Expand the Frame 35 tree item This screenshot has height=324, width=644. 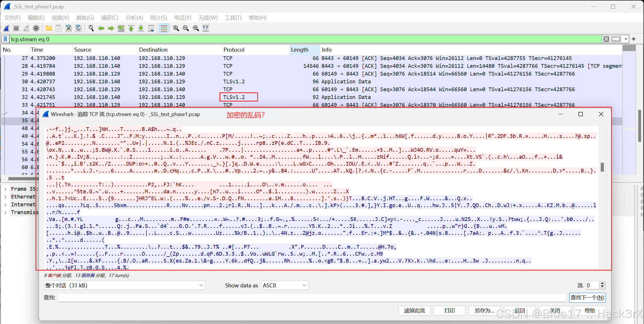point(5,189)
